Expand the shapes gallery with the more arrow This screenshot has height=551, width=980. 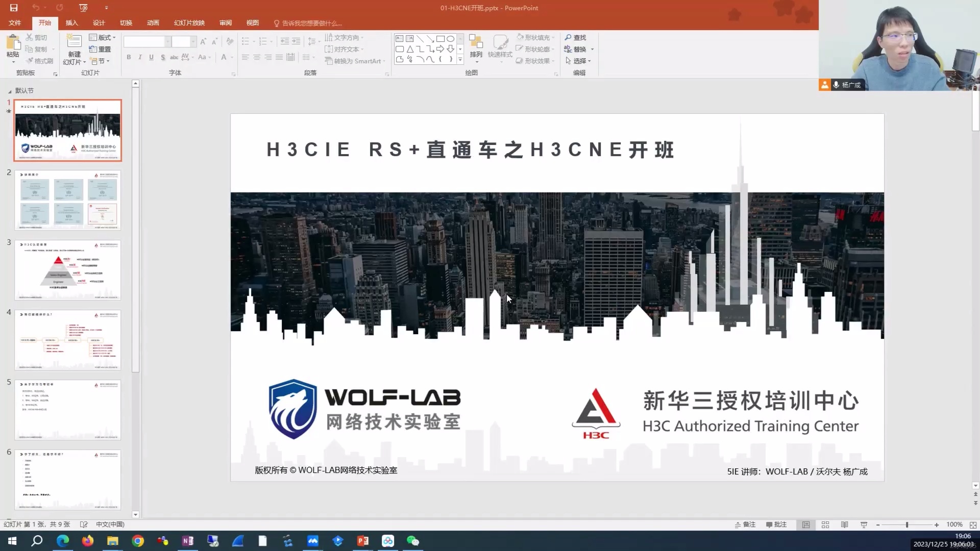point(459,60)
